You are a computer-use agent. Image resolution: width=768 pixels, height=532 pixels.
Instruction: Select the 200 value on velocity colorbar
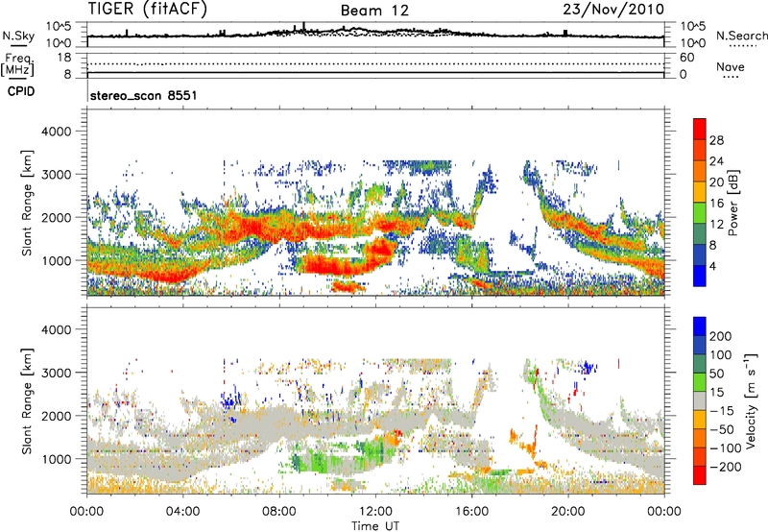(721, 336)
